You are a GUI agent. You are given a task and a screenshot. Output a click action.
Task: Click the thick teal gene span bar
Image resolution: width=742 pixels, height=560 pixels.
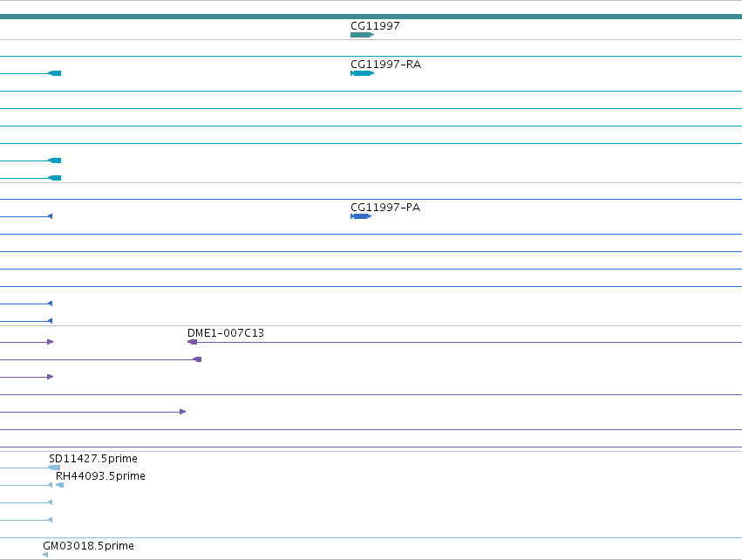pos(371,17)
